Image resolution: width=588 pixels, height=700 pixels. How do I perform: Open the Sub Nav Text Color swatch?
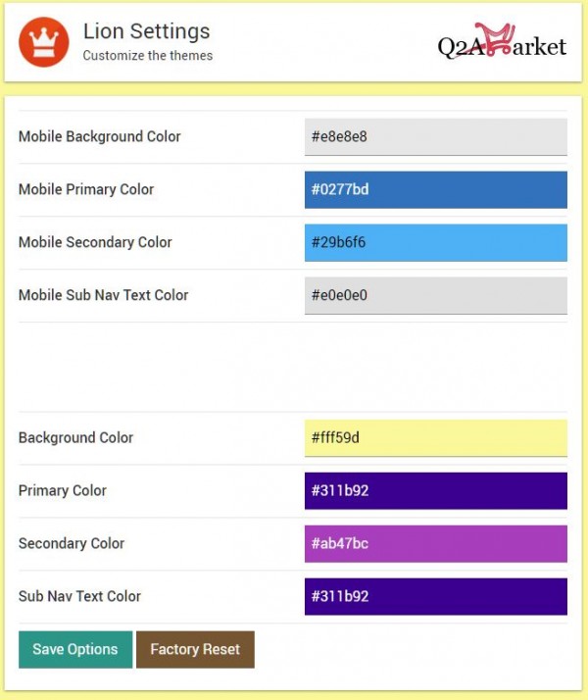[x=435, y=596]
